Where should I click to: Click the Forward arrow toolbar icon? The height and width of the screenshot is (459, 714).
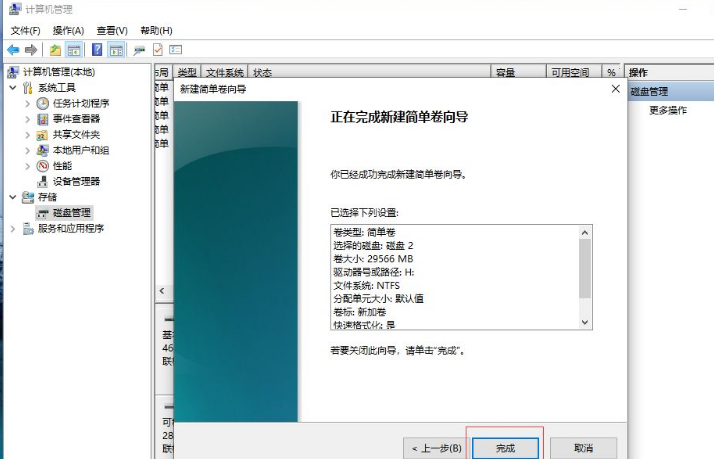(x=31, y=49)
